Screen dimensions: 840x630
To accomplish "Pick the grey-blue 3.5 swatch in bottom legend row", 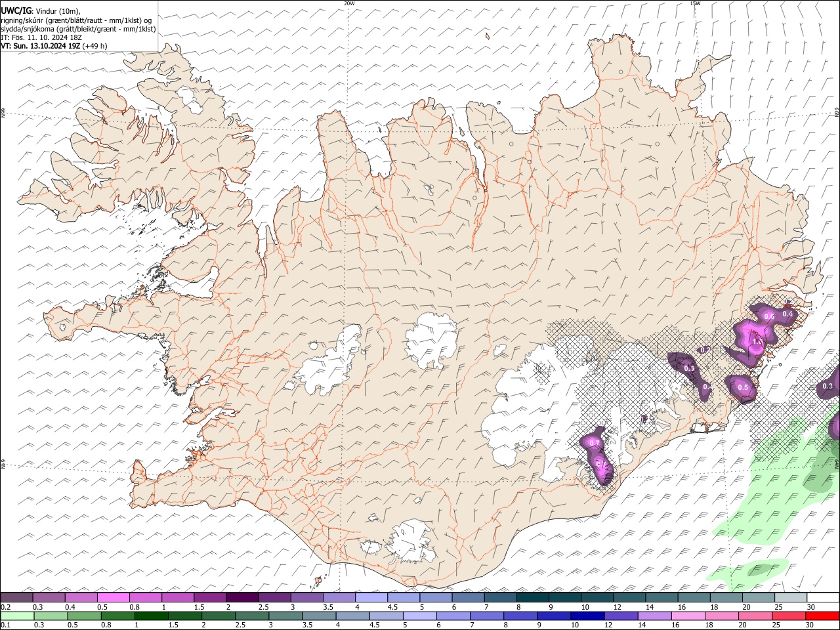I will click(x=319, y=616).
